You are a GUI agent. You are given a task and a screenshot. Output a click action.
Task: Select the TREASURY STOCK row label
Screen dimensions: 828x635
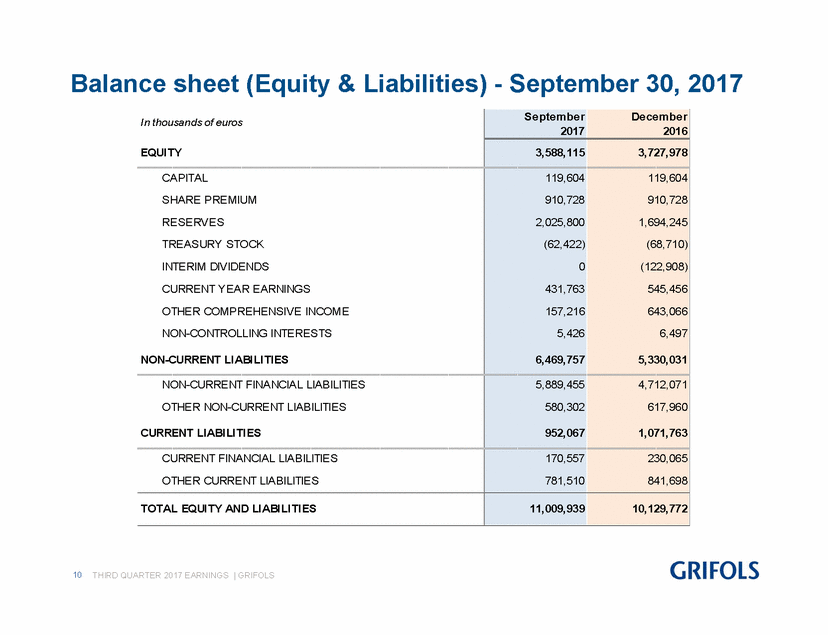click(x=213, y=244)
